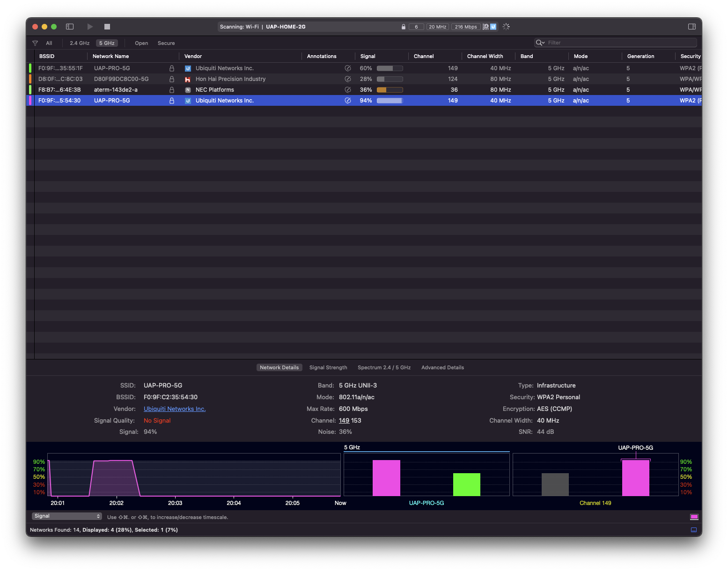Screen dimensions: 728x571
Task: Start scanning with the play button
Action: [90, 27]
